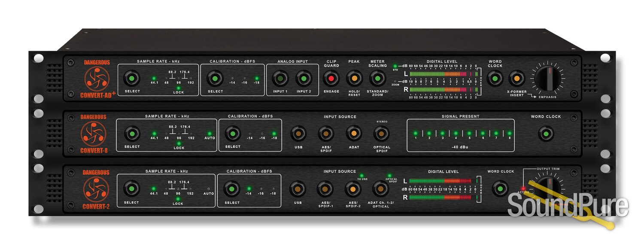The image size is (644, 245).
Task: Switch Meter Scaling with the STANDARD/ZOOM button
Action: click(377, 79)
